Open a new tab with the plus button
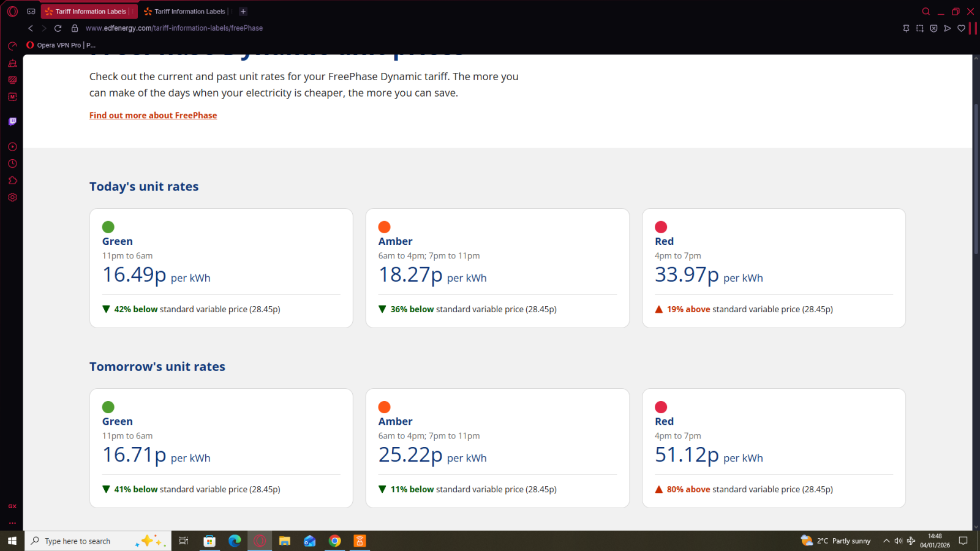Image resolution: width=980 pixels, height=551 pixels. click(x=243, y=12)
